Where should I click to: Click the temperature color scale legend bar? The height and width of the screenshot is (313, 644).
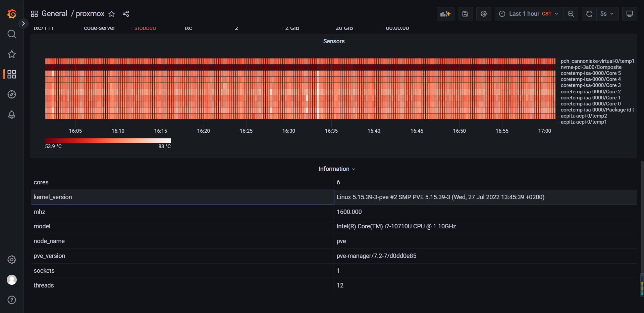(x=108, y=140)
